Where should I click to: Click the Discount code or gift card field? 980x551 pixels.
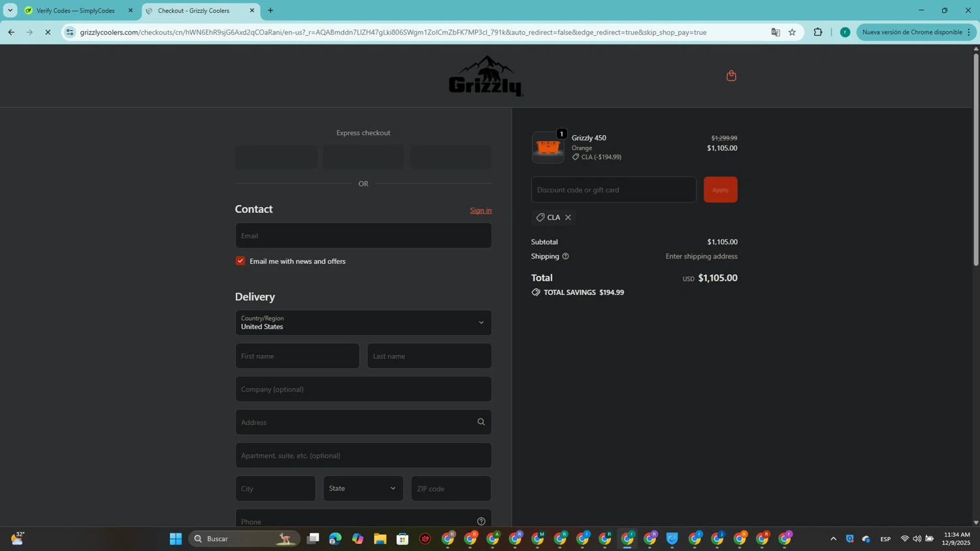click(613, 189)
